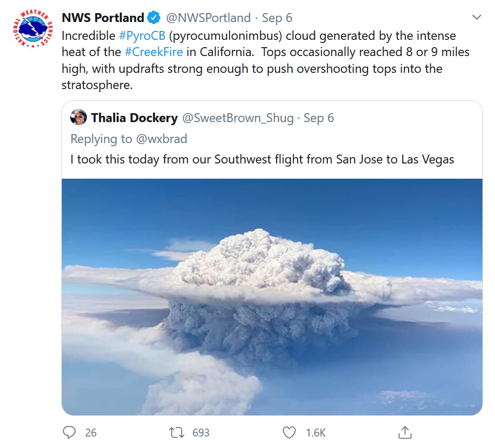Open the @NWSPortland handle link
This screenshot has width=495, height=448.
tap(208, 18)
